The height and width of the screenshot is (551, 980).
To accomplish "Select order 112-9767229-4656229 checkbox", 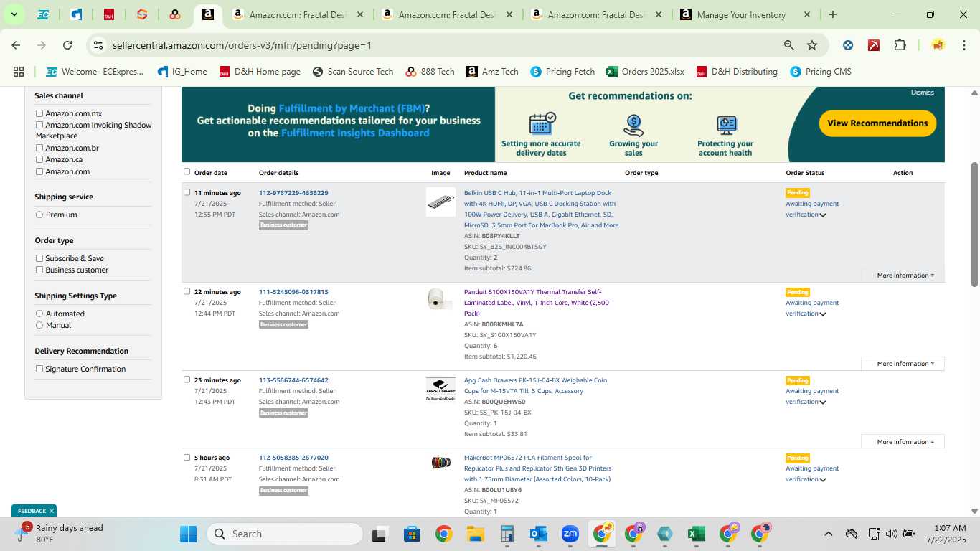I will [x=187, y=192].
